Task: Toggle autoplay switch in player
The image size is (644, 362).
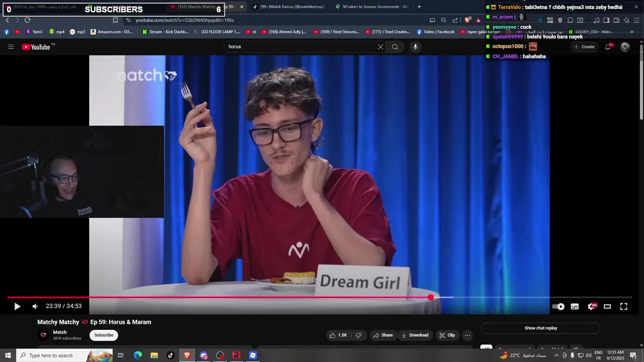Action: click(x=558, y=306)
